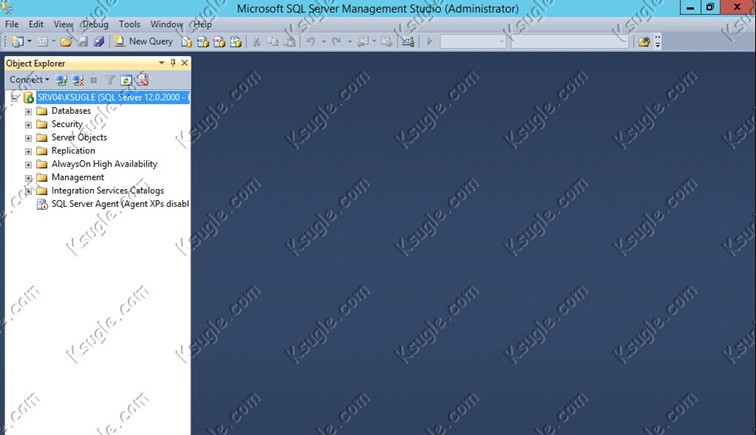
Task: Click the Activity Monitor toolbar icon
Action: pos(408,42)
